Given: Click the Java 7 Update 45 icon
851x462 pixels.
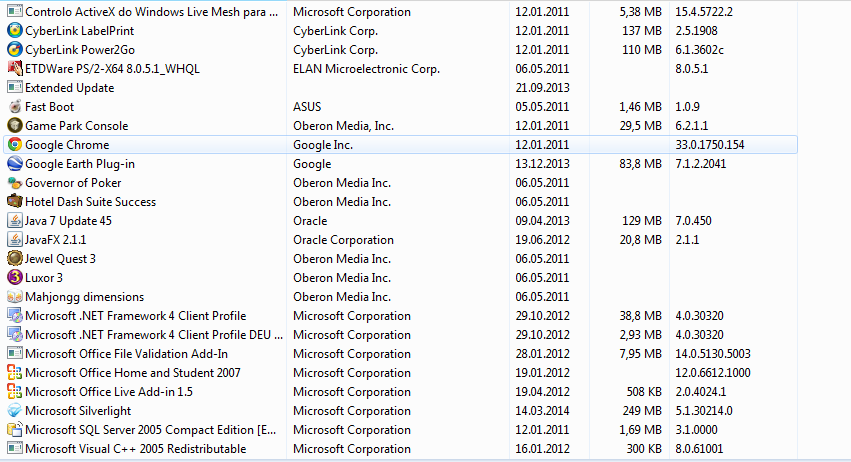Looking at the screenshot, I should coord(14,221).
